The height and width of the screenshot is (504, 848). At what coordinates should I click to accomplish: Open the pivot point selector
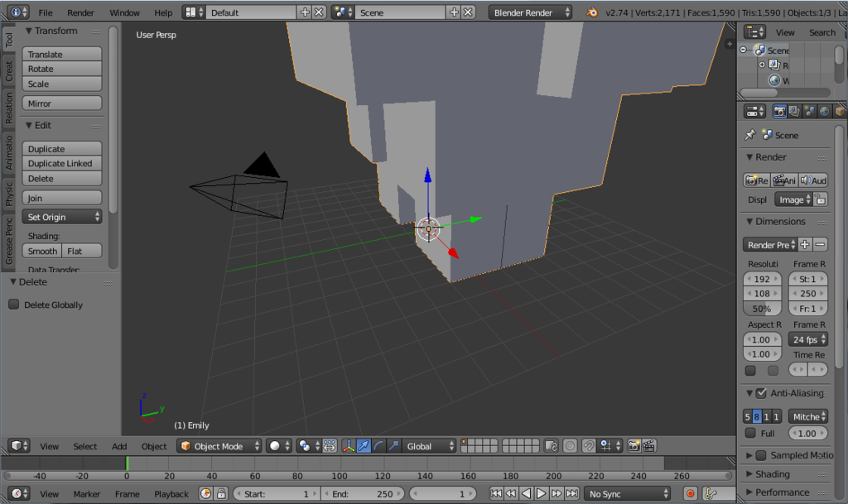click(309, 446)
